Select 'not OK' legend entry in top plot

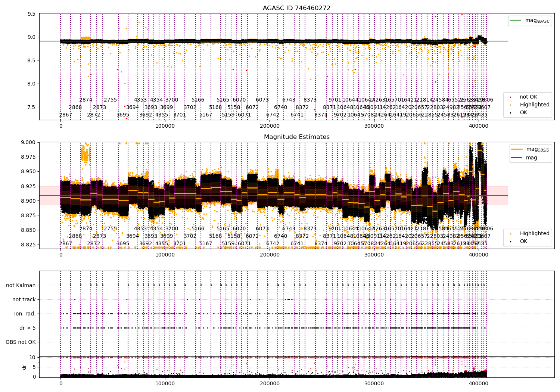[528, 97]
